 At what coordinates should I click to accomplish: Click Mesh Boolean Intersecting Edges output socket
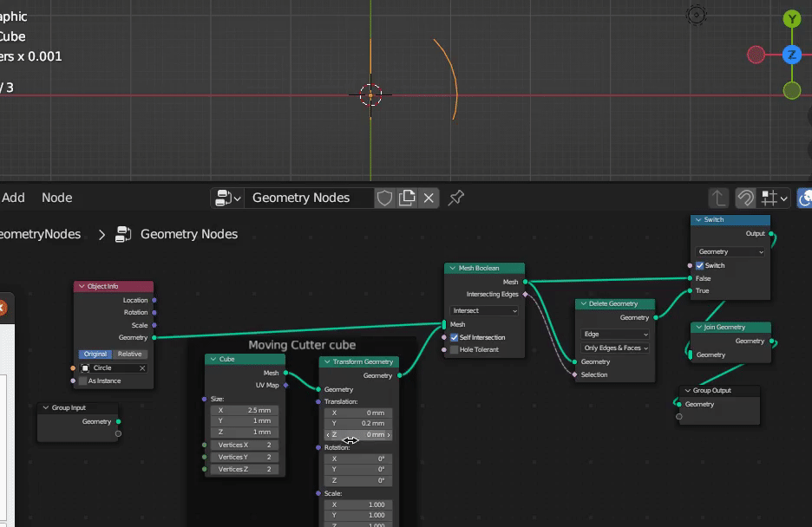525,295
